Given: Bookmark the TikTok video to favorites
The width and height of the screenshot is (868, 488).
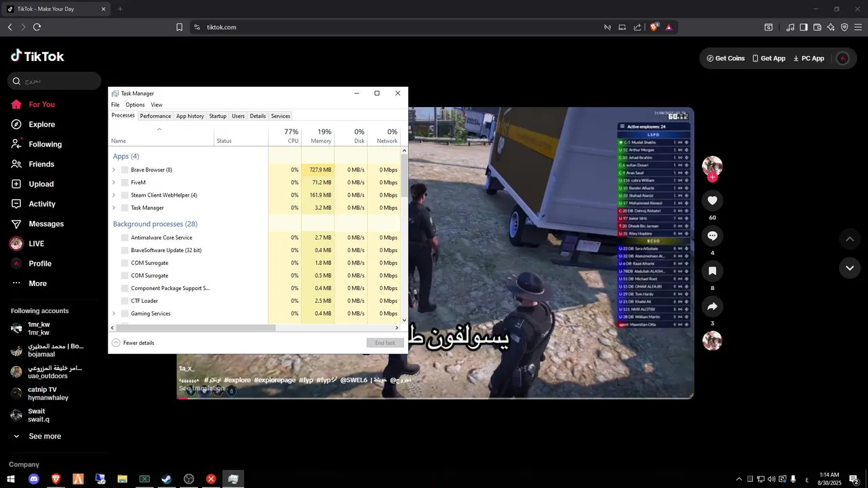Looking at the screenshot, I should pyautogui.click(x=712, y=271).
